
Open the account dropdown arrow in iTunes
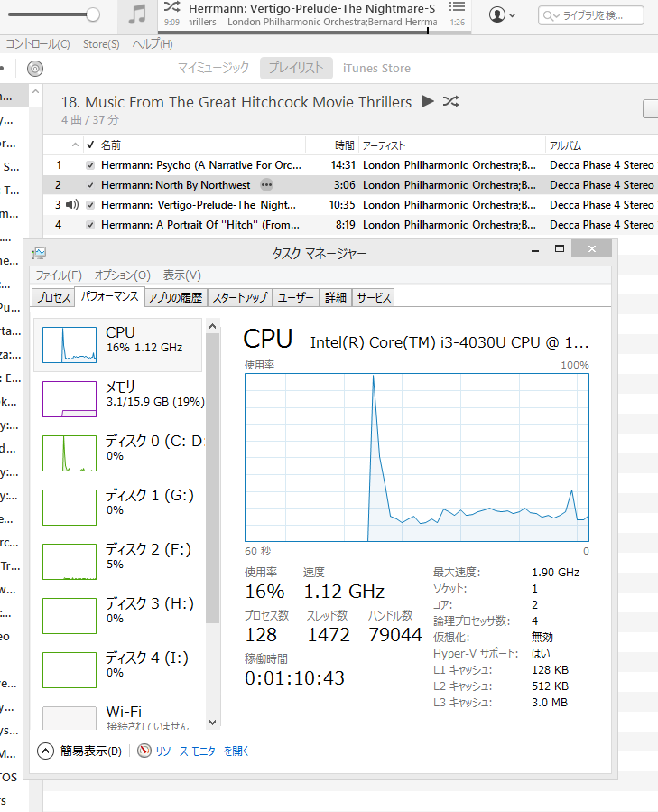(x=512, y=15)
